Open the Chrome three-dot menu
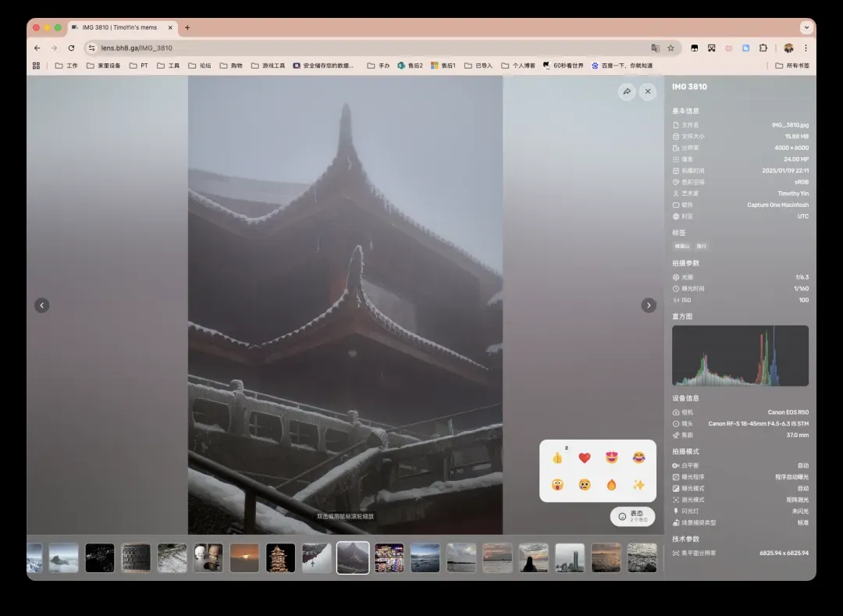This screenshot has height=616, width=843. [x=806, y=48]
